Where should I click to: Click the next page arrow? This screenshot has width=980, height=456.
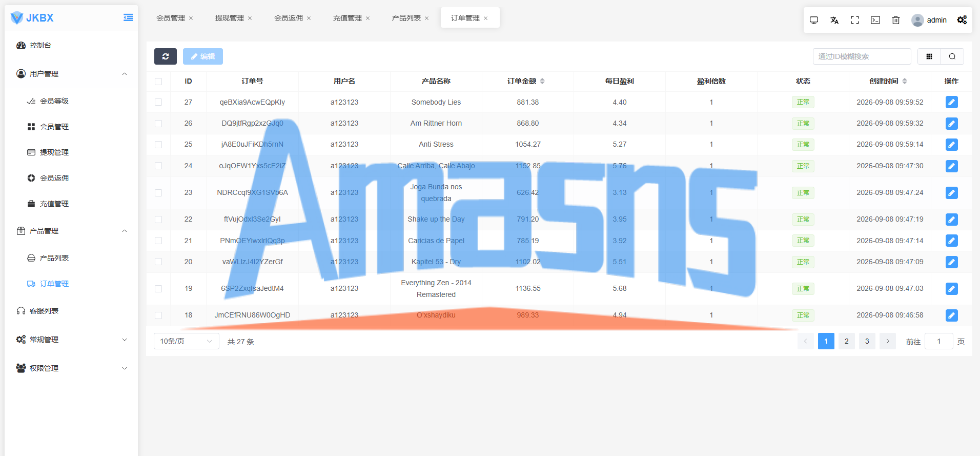click(888, 341)
